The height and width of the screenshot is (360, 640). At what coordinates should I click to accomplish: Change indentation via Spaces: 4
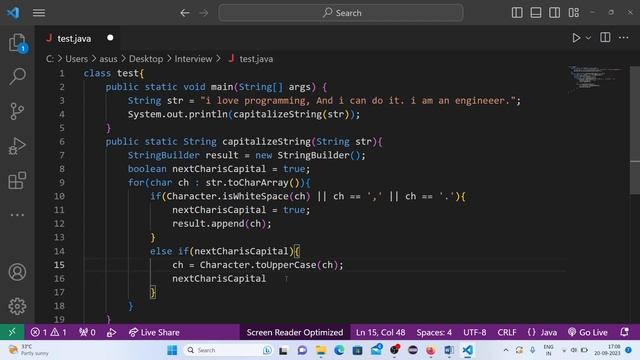pos(434,332)
